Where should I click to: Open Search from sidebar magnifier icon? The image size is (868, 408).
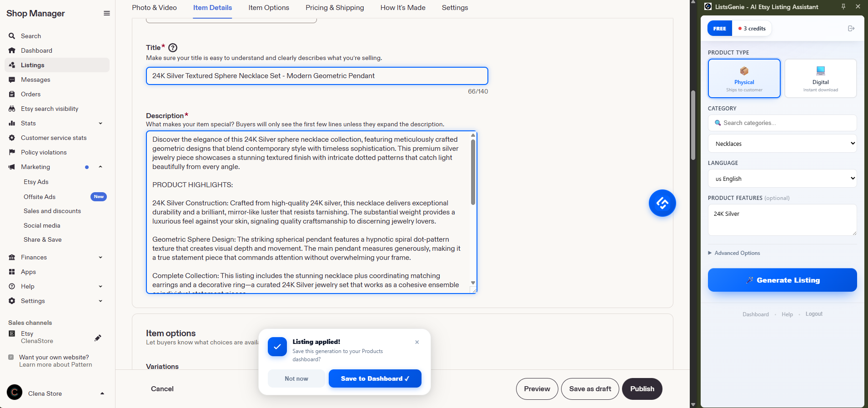(x=12, y=36)
